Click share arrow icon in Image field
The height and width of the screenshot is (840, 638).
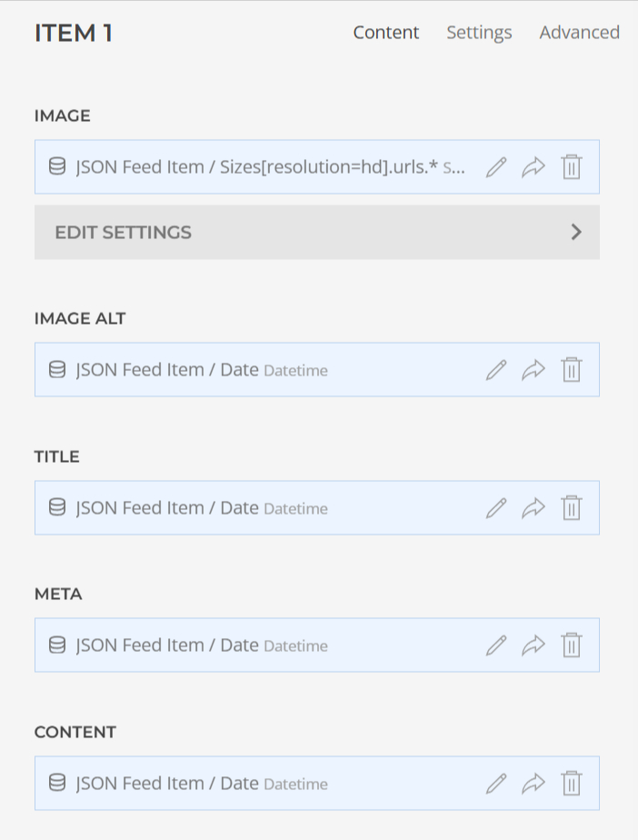533,167
